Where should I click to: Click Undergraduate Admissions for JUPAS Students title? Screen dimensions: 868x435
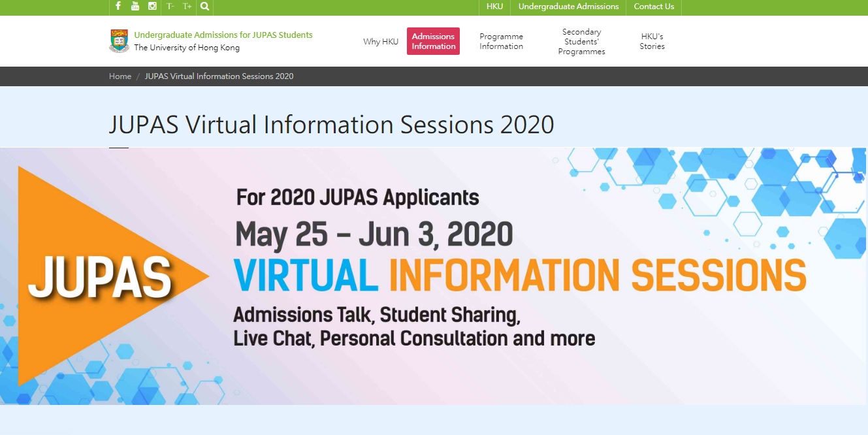[223, 35]
